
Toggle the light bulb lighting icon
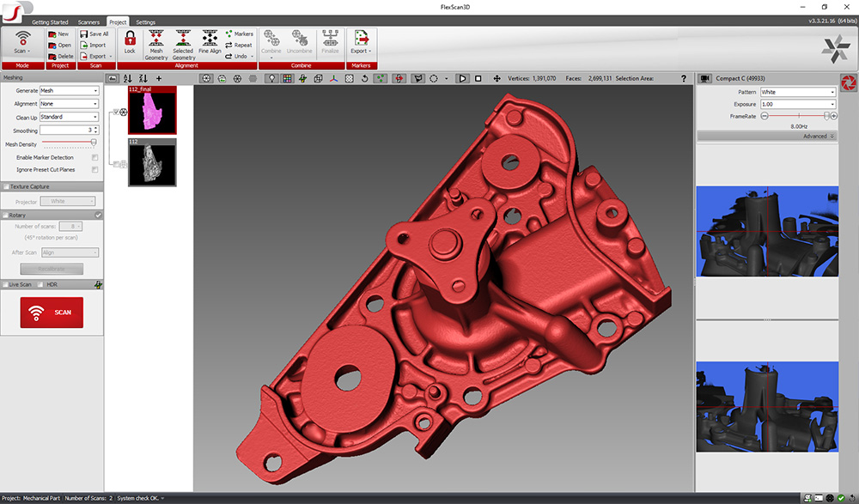click(272, 78)
